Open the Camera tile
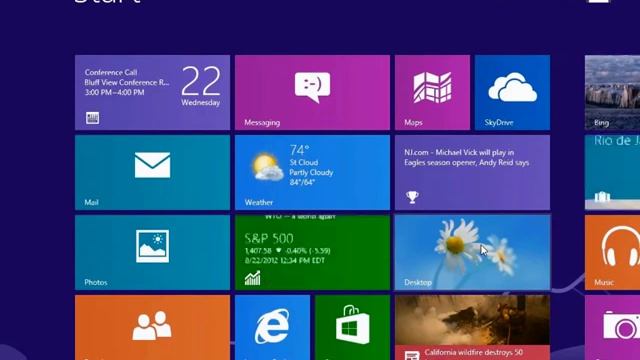This screenshot has height=360, width=640. 612,328
